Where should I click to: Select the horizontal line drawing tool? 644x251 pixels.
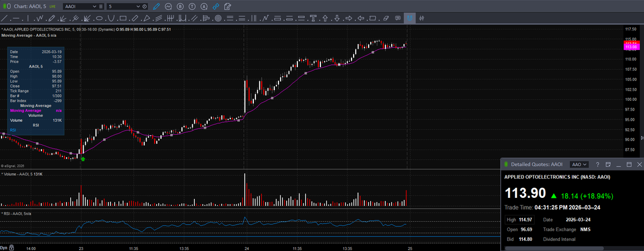[16, 18]
